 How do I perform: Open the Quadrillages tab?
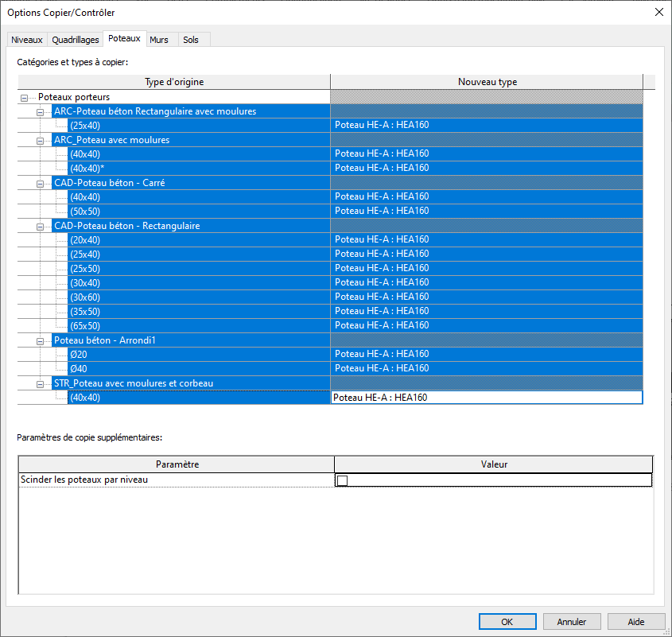click(76, 40)
